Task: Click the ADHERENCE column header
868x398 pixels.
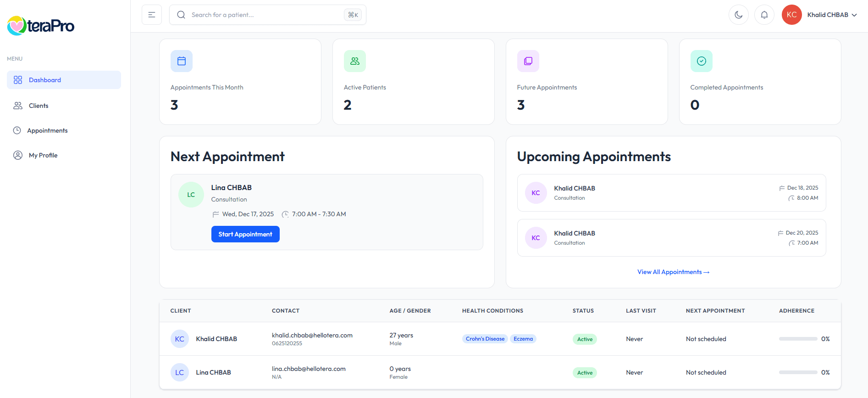Action: [797, 311]
